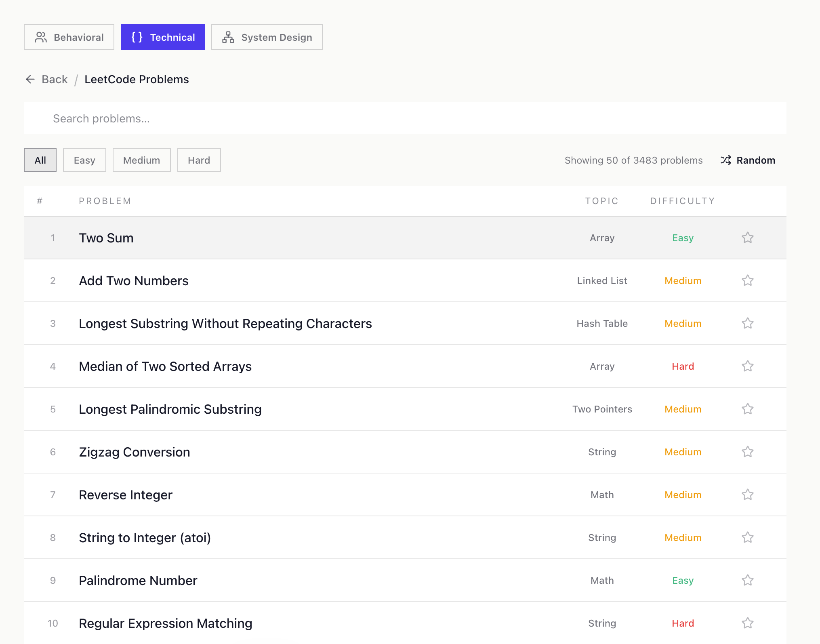
Task: Star the Regular Expression Matching problem
Action: click(x=747, y=623)
